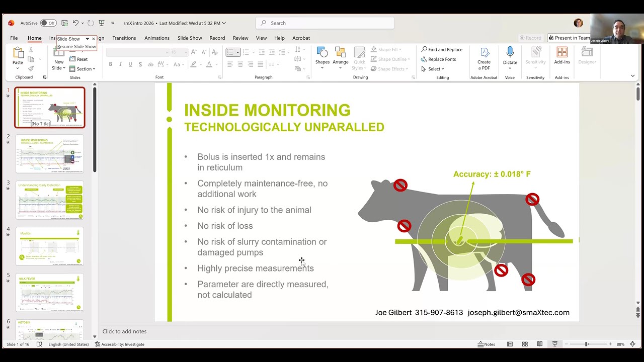Click the zoom slider handle
The width and height of the screenshot is (644, 362).
click(x=586, y=344)
